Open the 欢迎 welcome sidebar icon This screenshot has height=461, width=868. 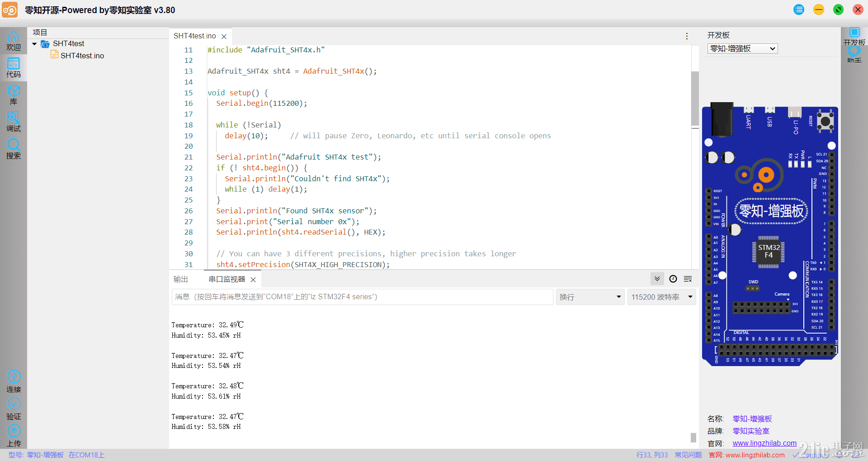13,41
